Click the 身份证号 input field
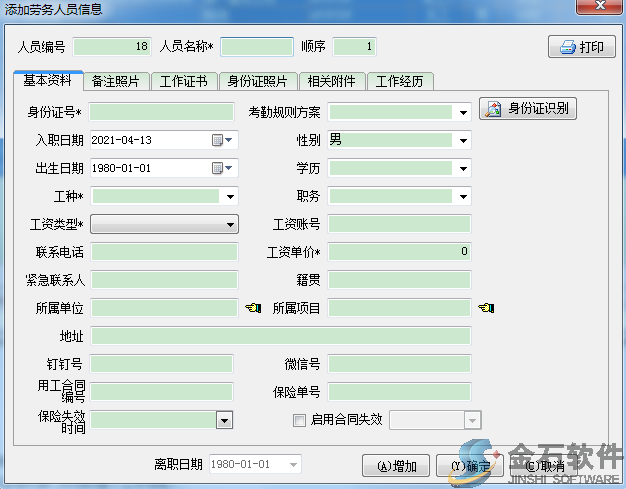 click(x=161, y=112)
